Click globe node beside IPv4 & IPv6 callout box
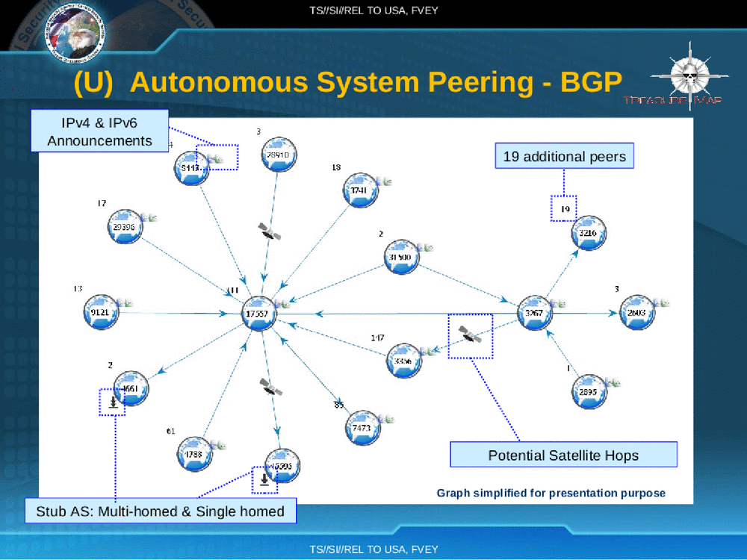 tap(191, 168)
